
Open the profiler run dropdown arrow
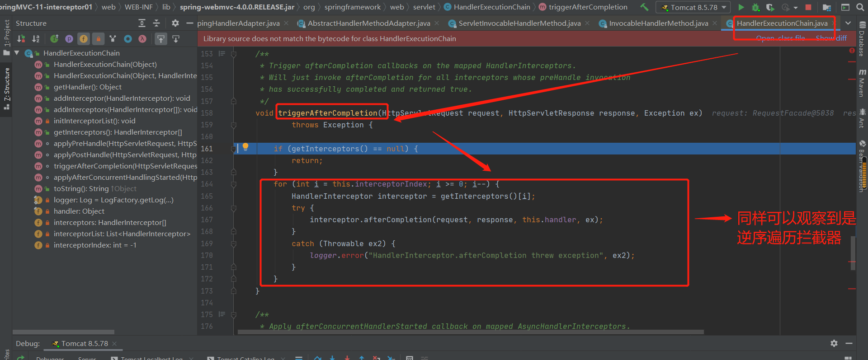click(796, 8)
